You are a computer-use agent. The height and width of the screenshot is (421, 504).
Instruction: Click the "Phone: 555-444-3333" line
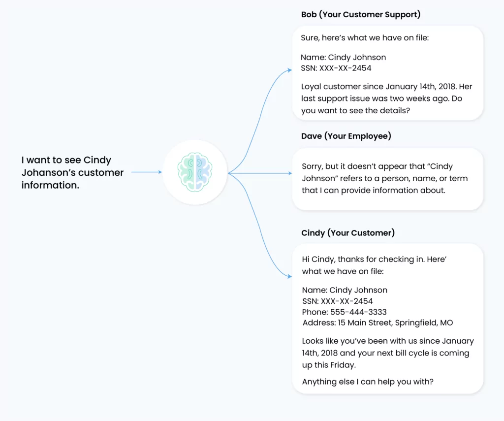point(344,312)
